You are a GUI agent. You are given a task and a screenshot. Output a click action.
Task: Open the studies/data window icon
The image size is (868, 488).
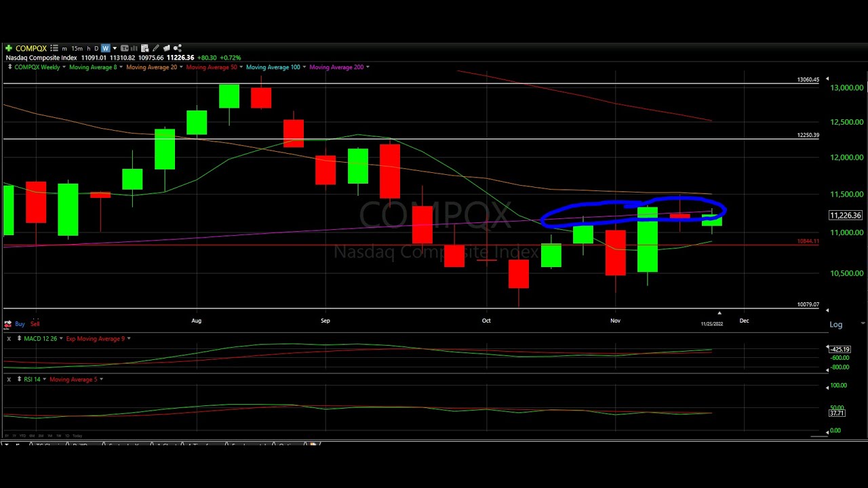coord(144,48)
